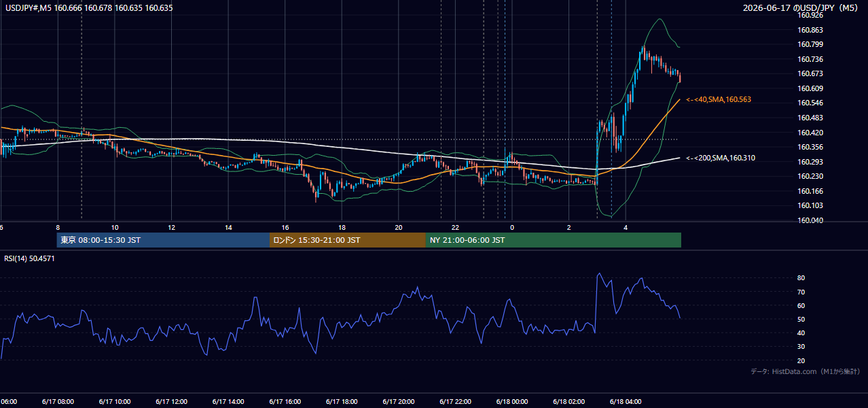Click the time label 6/18 04:00
The height and width of the screenshot is (408, 868).
tap(626, 402)
